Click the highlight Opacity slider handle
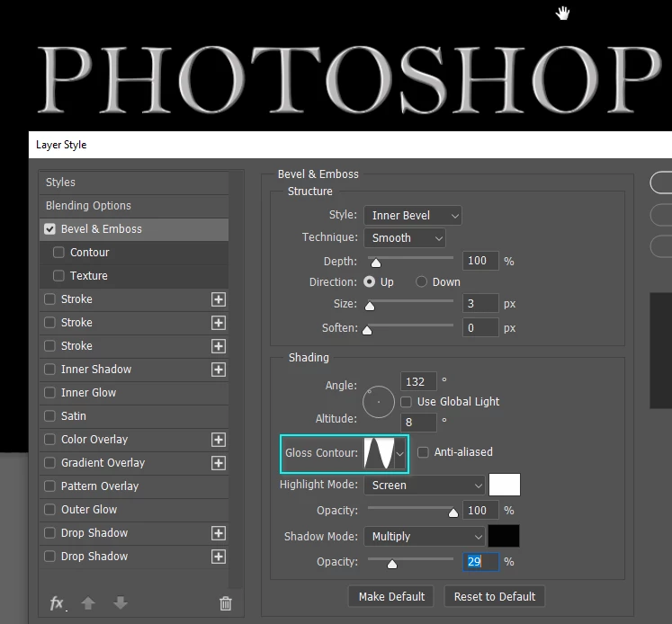This screenshot has height=624, width=672. click(453, 513)
